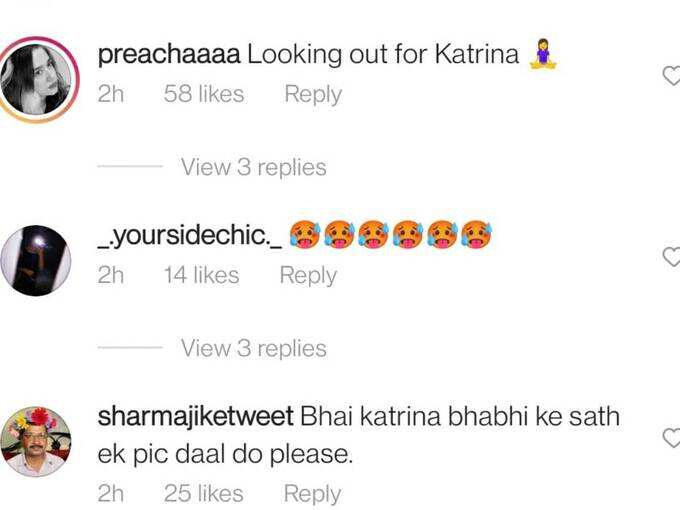The height and width of the screenshot is (510, 680).
Task: Open sharmajiketweet's profile avatar
Action: click(x=36, y=441)
